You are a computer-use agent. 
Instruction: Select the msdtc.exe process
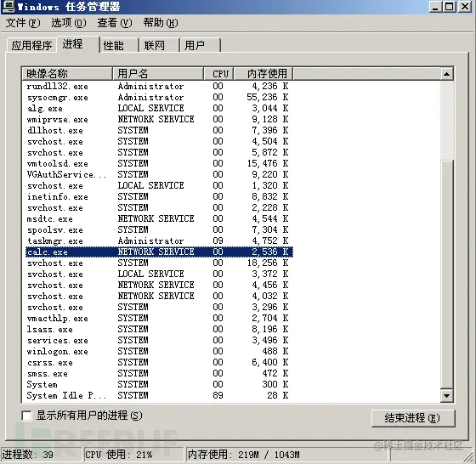coord(159,218)
